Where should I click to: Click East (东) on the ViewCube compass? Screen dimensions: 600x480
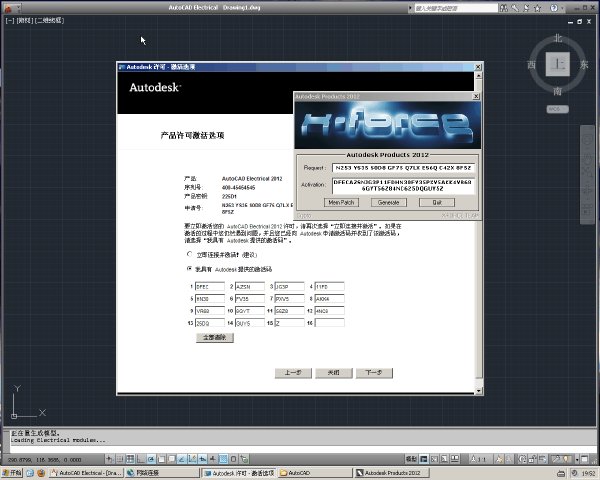584,64
